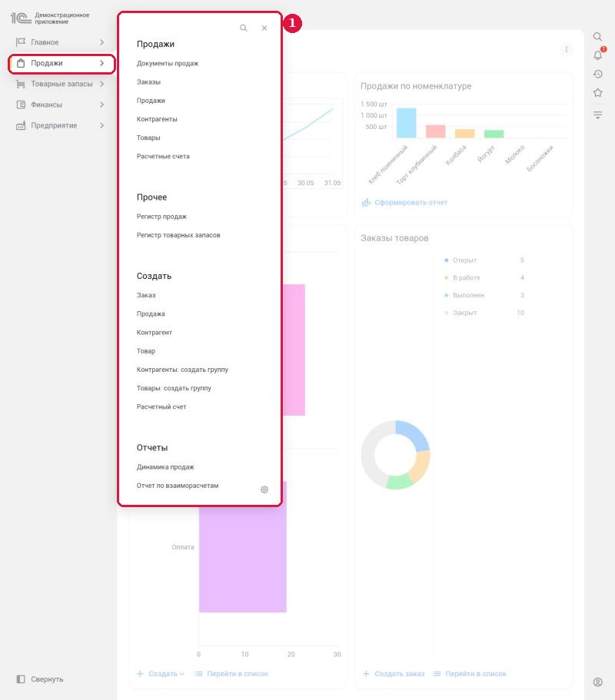The height and width of the screenshot is (700, 615).
Task: Open Заказы in the Продажи list
Action: tap(148, 82)
